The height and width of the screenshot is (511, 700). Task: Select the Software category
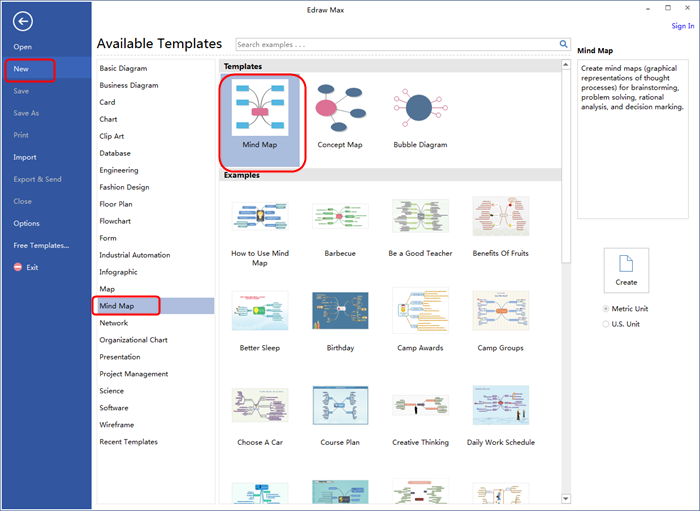coord(113,407)
